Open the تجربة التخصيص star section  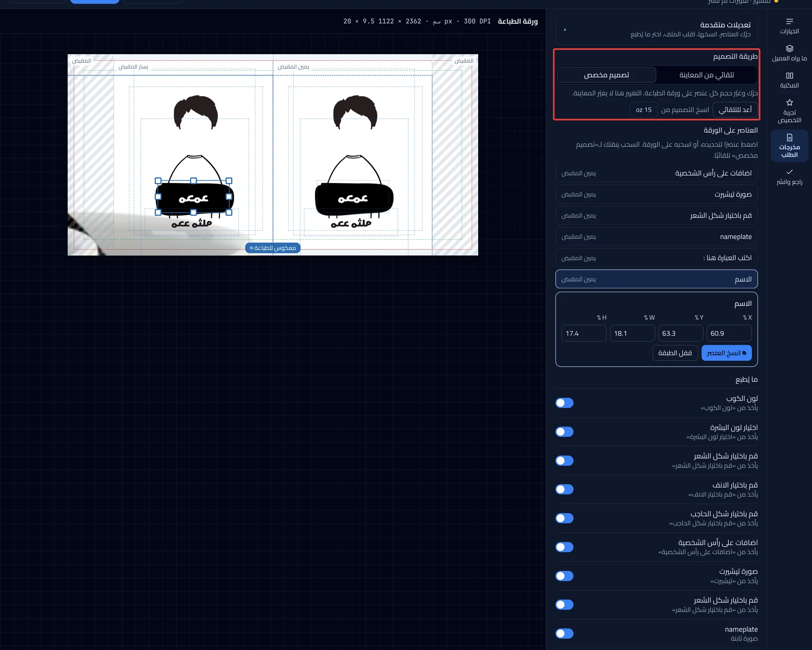coord(789,111)
